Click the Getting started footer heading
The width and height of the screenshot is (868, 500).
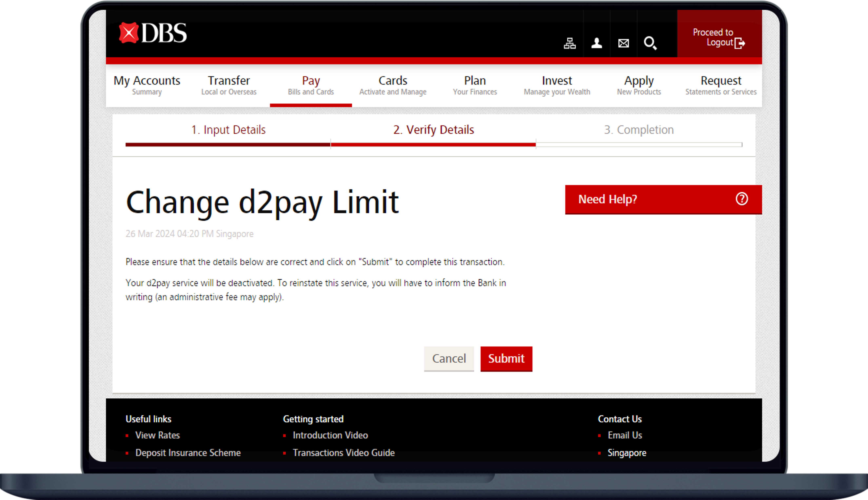tap(313, 419)
